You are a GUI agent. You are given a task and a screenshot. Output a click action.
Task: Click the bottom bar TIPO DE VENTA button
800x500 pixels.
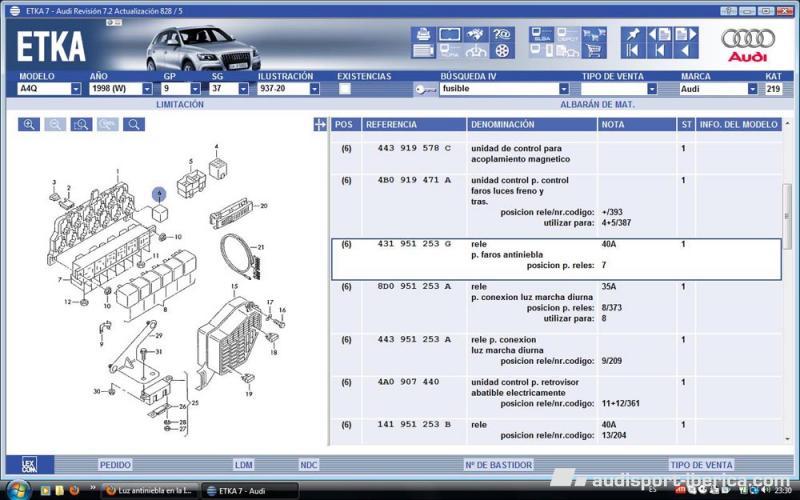[x=702, y=465]
